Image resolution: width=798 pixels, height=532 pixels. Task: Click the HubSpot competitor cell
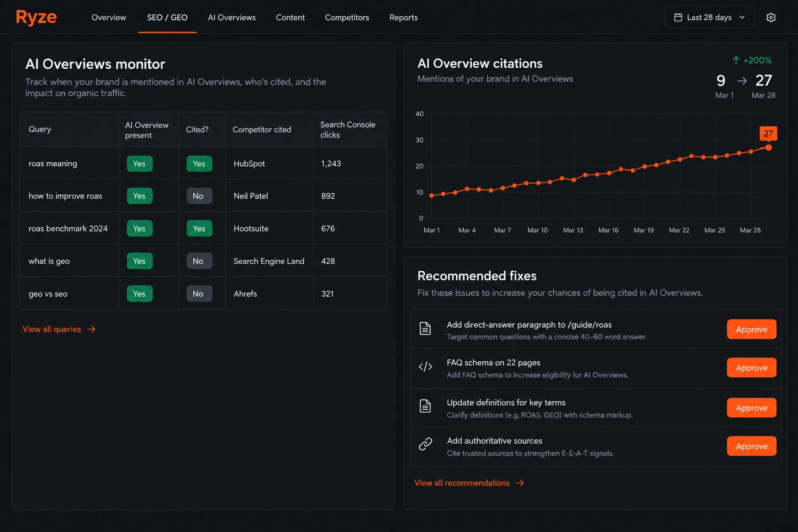point(270,163)
